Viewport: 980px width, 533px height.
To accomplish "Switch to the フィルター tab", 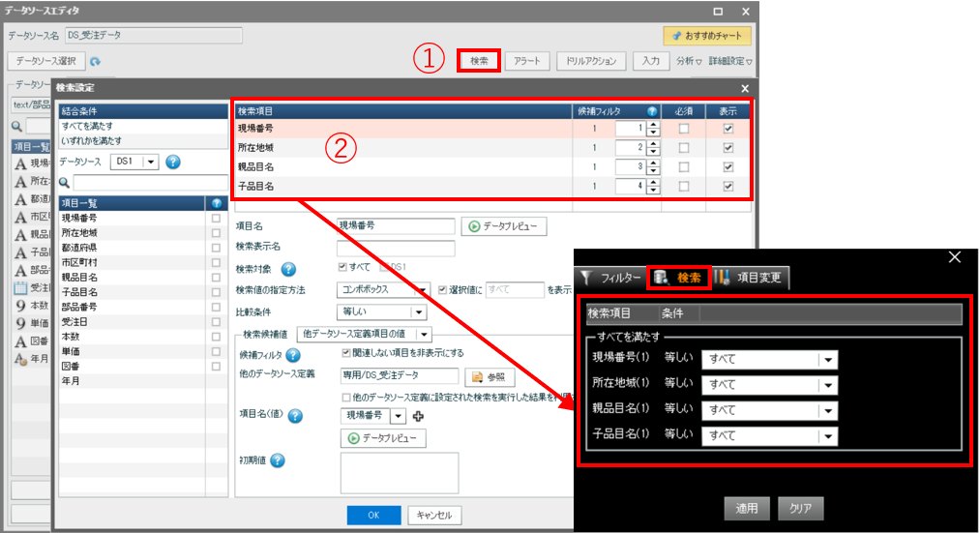I will pos(611,279).
